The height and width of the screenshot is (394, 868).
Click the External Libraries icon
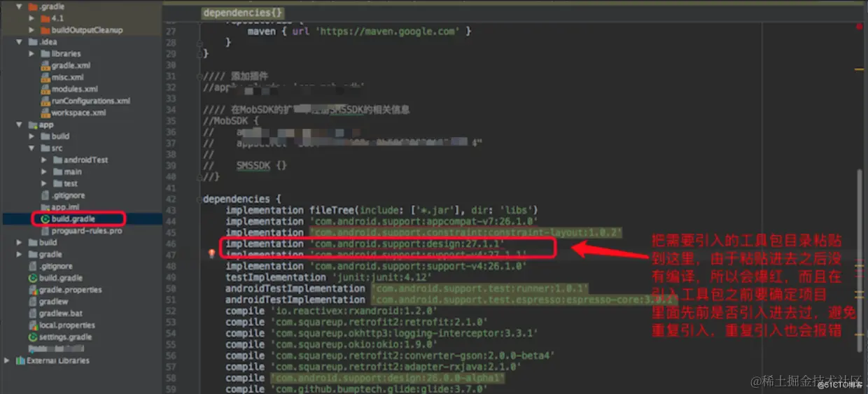[20, 361]
